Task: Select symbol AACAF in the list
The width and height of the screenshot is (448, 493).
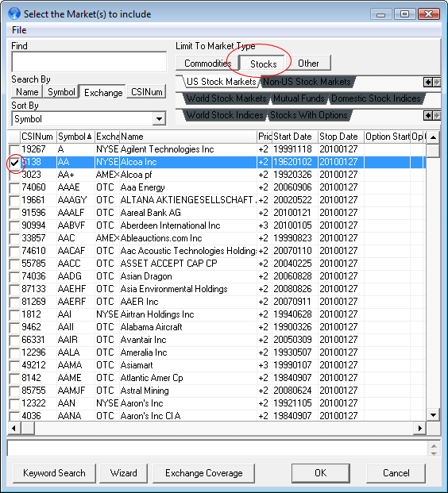Action: pos(71,251)
